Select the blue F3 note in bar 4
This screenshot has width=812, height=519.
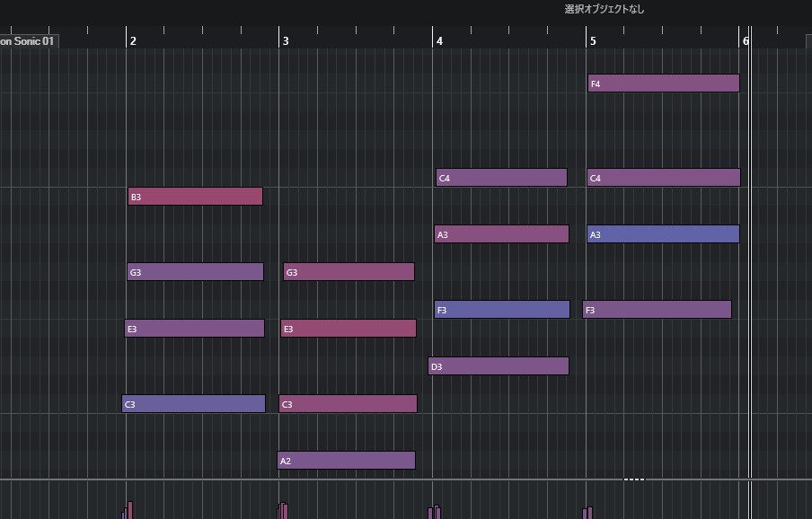502,310
